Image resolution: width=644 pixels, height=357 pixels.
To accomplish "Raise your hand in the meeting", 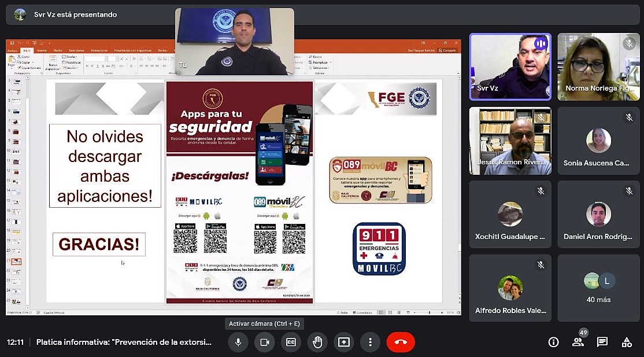I will (x=317, y=342).
